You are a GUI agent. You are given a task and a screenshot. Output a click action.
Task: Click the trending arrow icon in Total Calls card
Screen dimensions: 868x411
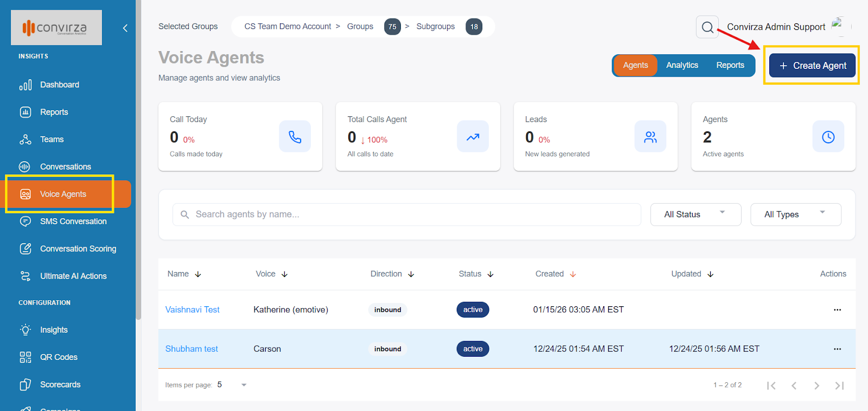[x=473, y=137]
